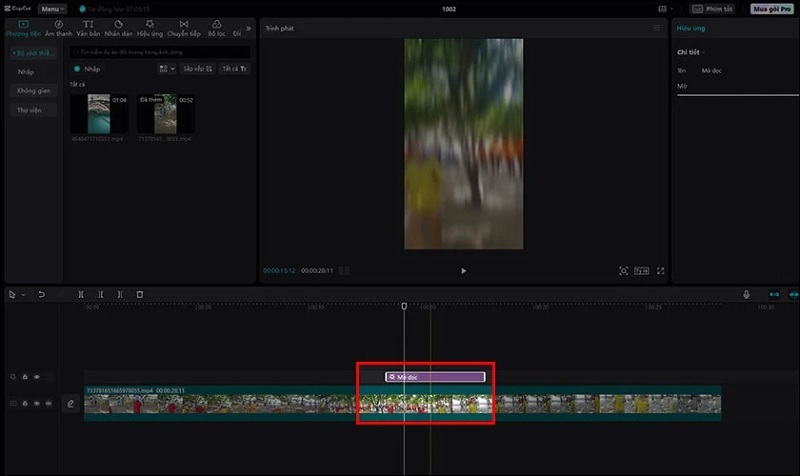Toggle visibility eye on the effect track
Screen dimensions: 800x476
point(37,377)
